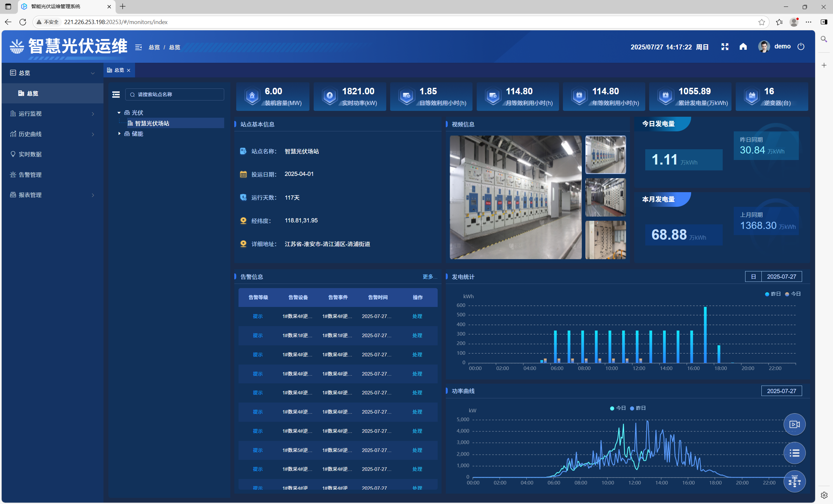This screenshot has height=504, width=833.
Task: Click 更多 link in 告警信息 panel
Action: point(429,277)
